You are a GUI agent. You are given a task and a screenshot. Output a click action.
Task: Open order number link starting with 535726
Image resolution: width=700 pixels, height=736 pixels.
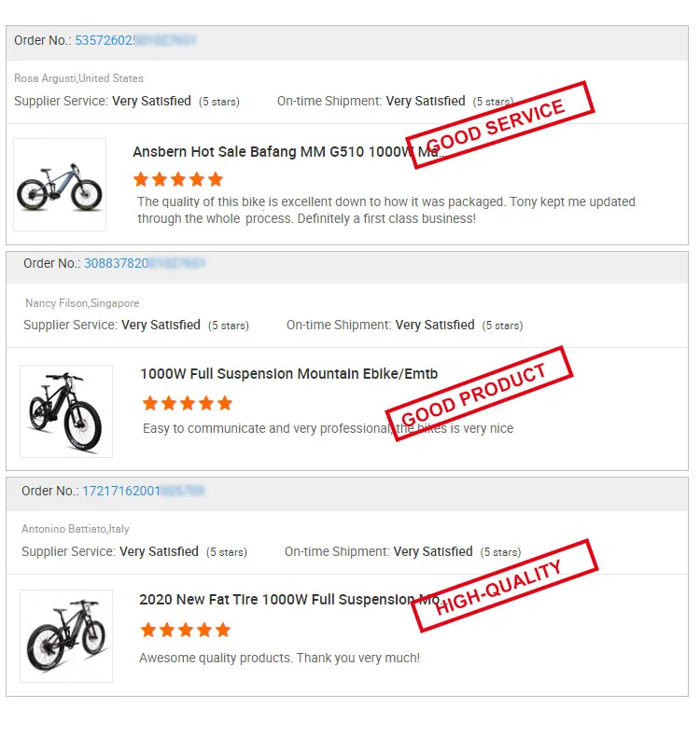135,41
